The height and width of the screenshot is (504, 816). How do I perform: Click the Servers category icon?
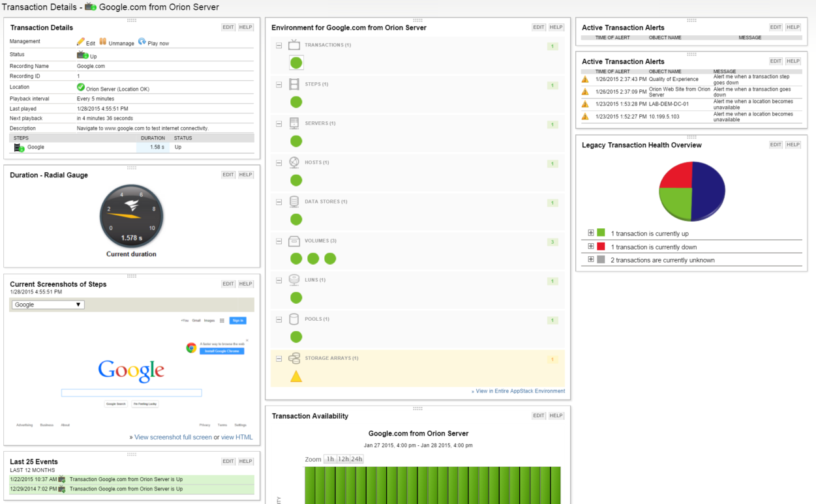pyautogui.click(x=294, y=123)
